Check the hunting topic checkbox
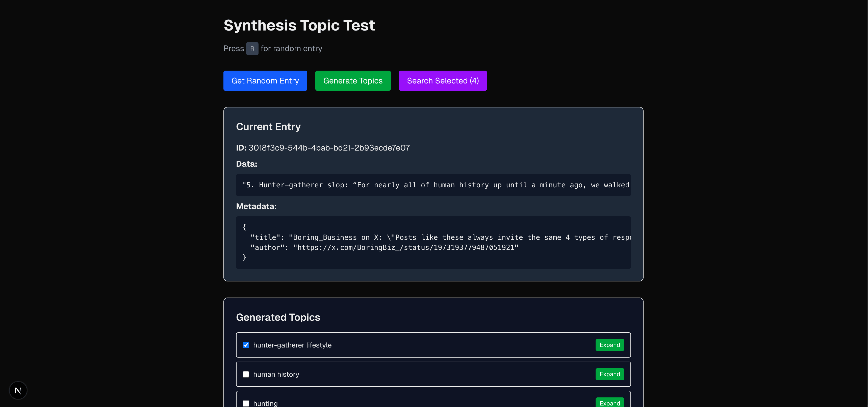The height and width of the screenshot is (407, 868). [x=246, y=403]
